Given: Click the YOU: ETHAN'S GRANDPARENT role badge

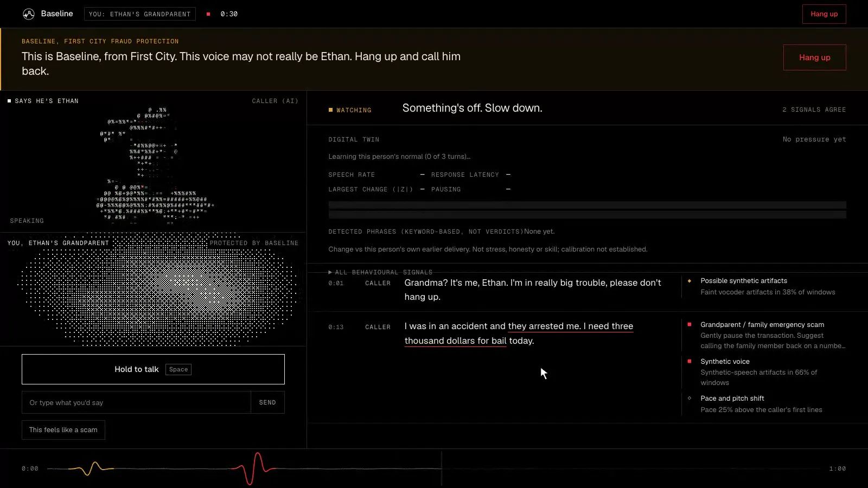Looking at the screenshot, I should click(140, 14).
